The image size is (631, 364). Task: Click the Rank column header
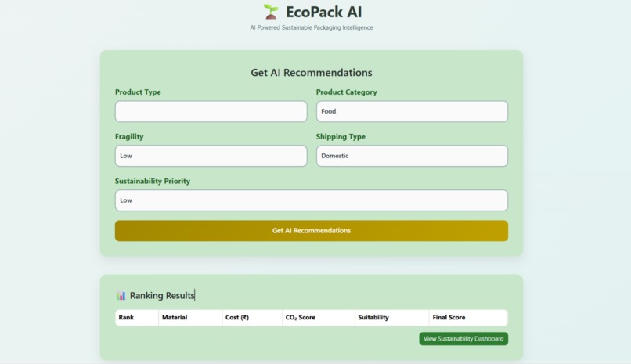137,317
